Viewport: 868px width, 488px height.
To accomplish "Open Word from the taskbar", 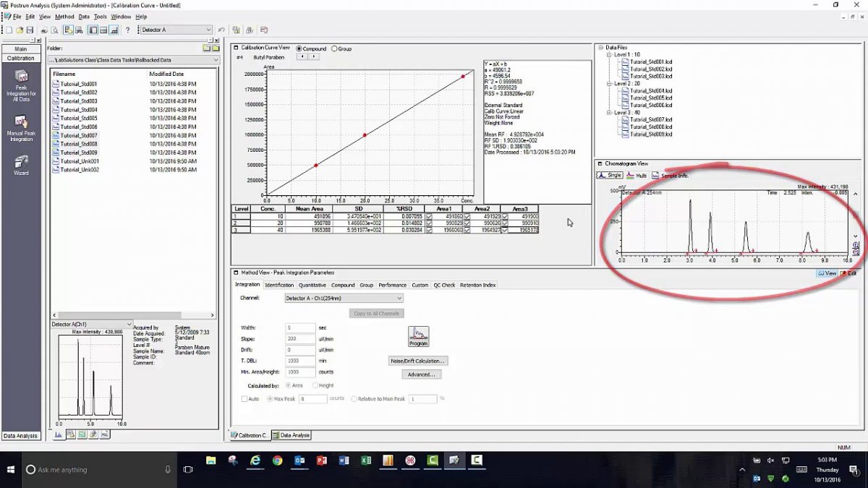I will point(344,460).
